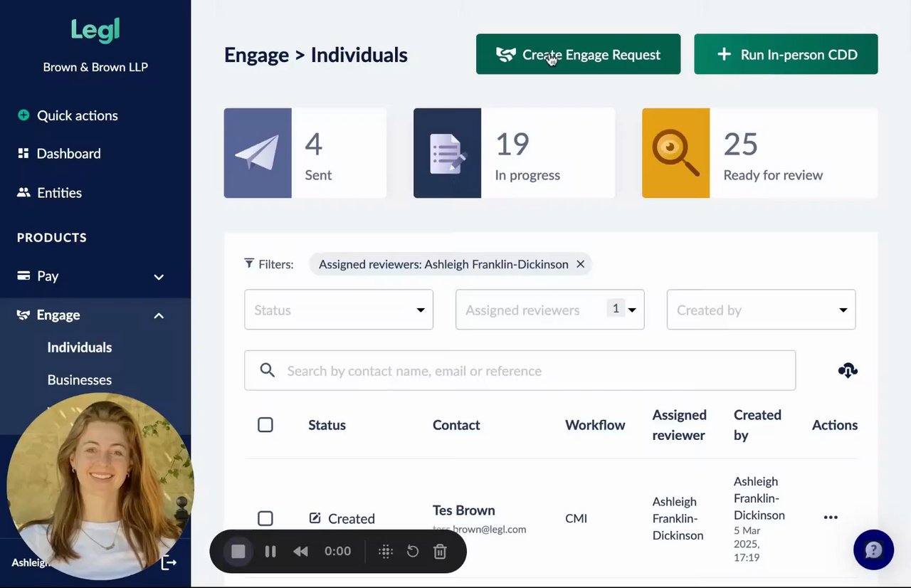Click the Filters funnel icon
The width and height of the screenshot is (911, 588).
tap(249, 263)
